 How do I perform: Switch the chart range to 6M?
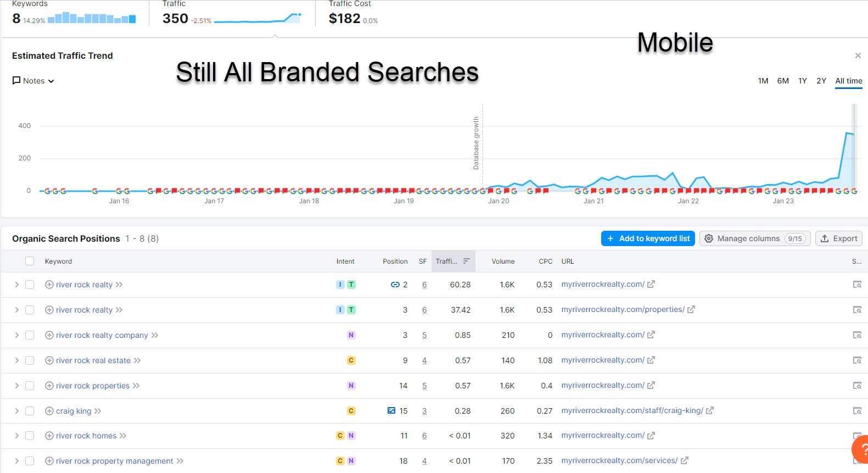tap(783, 81)
